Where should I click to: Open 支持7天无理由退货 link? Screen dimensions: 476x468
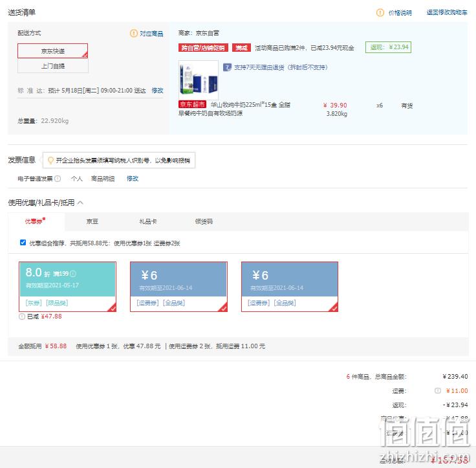pyautogui.click(x=281, y=67)
